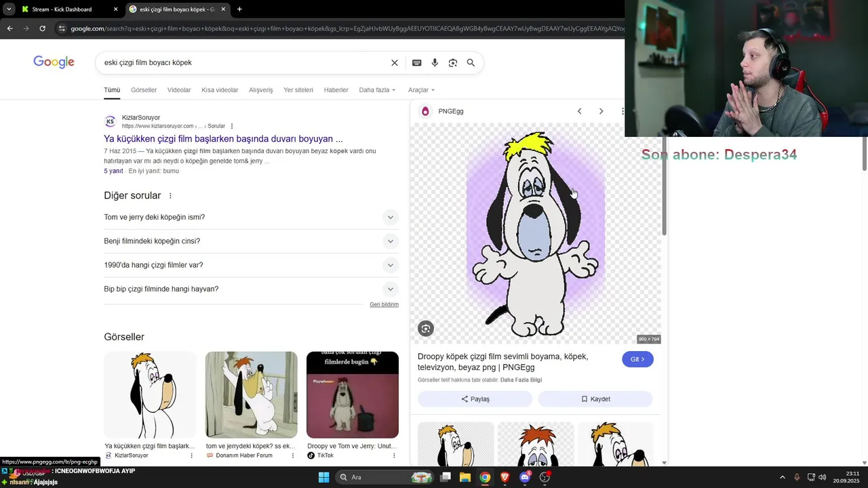Open Droopy painting door thumbnail
The image size is (868, 488).
(x=251, y=394)
